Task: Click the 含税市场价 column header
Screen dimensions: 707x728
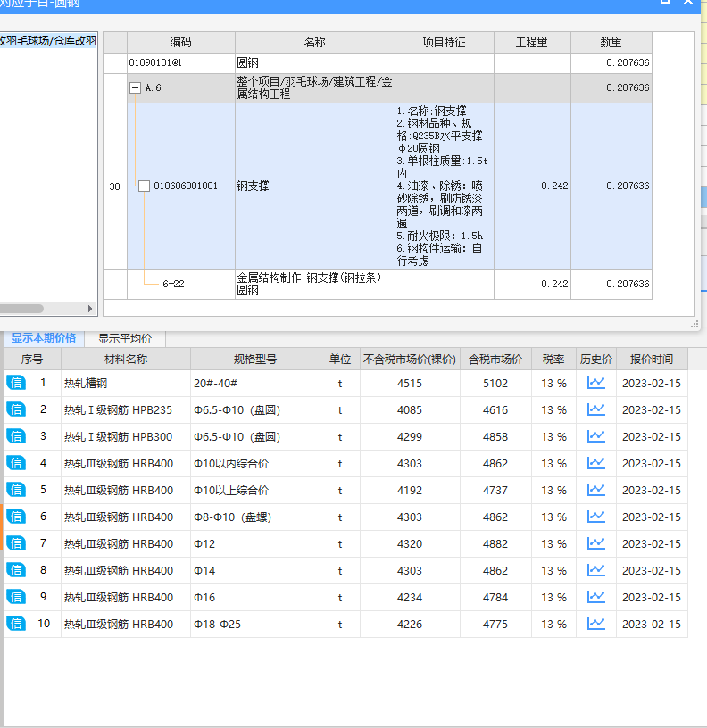Action: pos(495,359)
